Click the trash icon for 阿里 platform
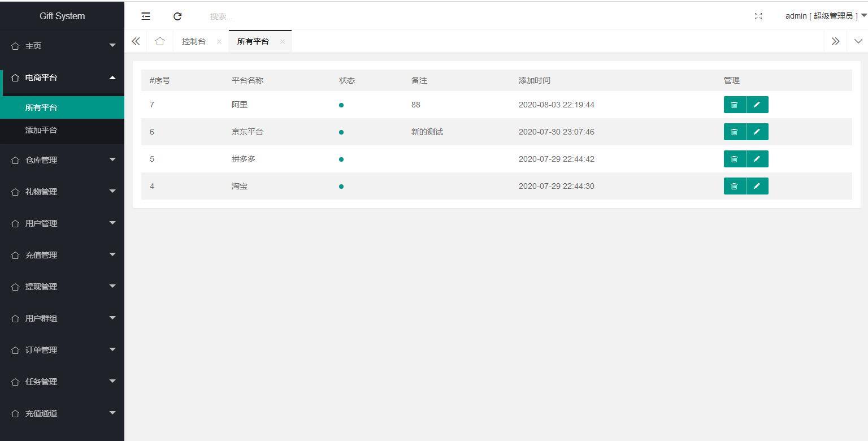The image size is (868, 441). click(735, 105)
